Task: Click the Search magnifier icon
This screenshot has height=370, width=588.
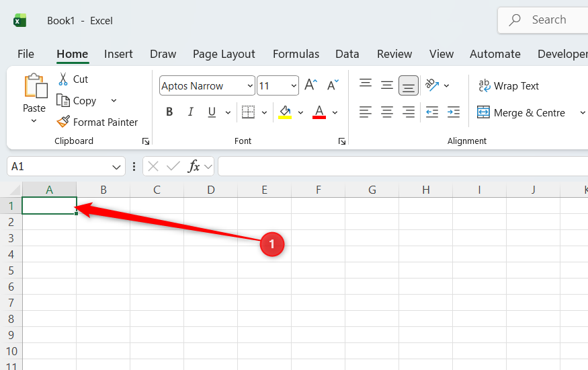Action: 515,20
